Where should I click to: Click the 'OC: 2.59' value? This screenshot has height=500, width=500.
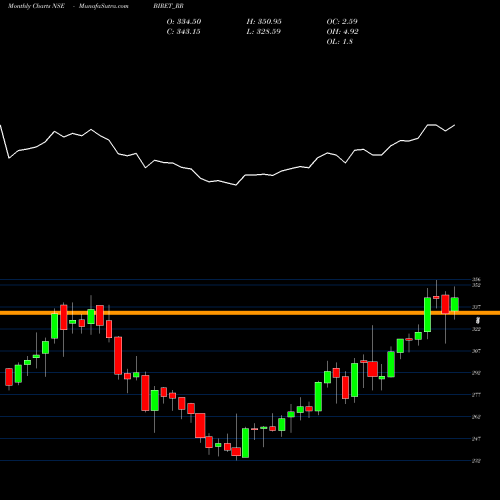342,22
